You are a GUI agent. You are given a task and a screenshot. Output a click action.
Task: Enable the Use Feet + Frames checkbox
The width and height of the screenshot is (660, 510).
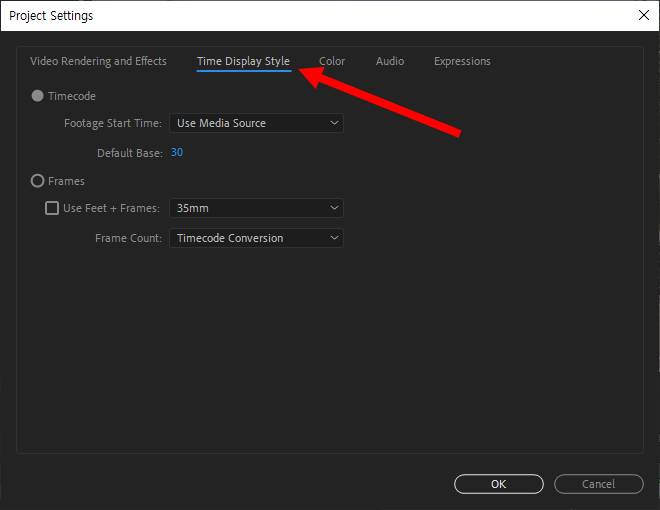[52, 208]
